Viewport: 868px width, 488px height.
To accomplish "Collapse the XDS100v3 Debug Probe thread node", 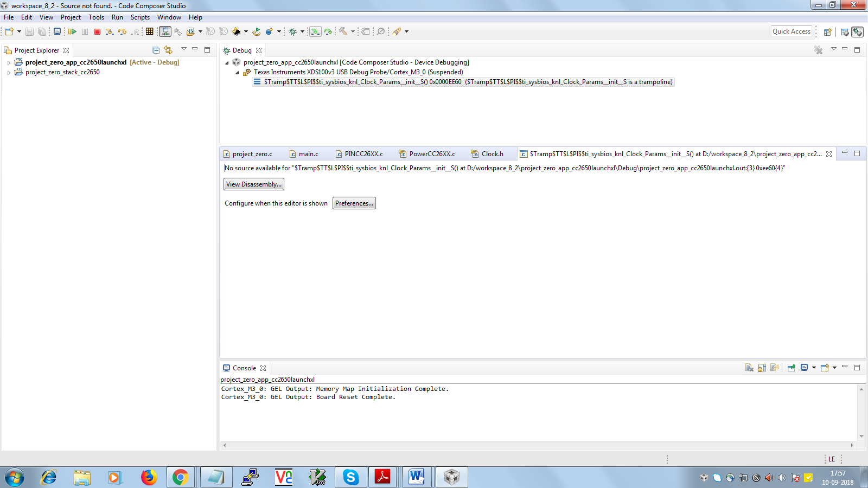I will (237, 73).
